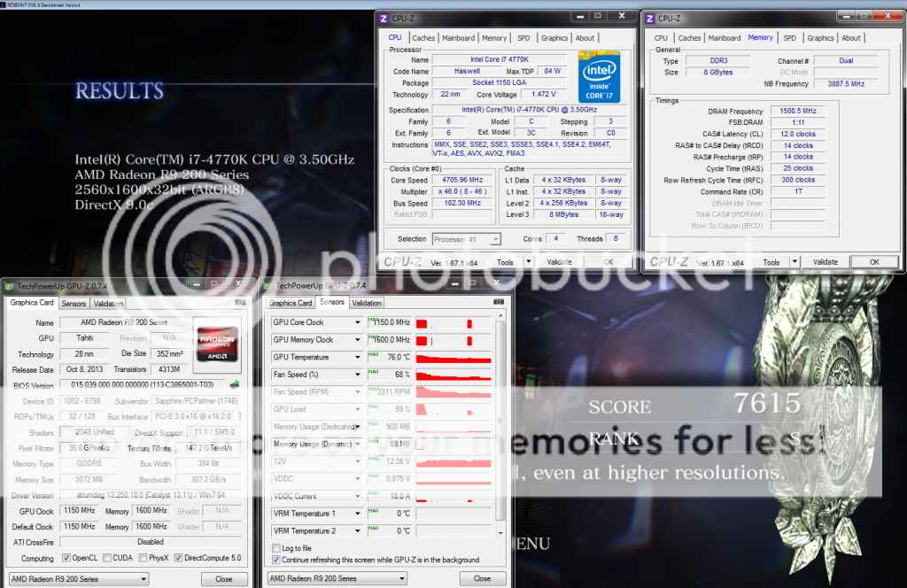Screen dimensions: 907x588
Task: Enable the Log to file checkbox
Action: tap(275, 549)
